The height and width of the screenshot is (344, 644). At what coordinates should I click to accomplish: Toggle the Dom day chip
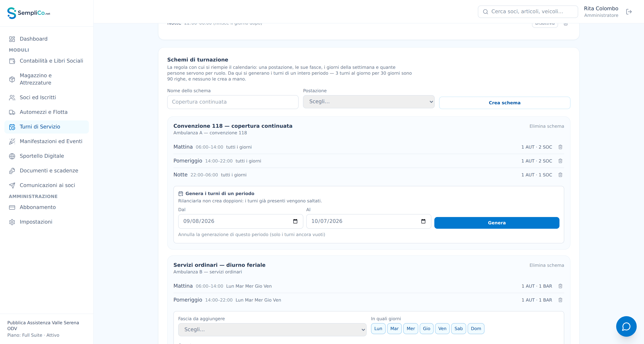coord(476,328)
